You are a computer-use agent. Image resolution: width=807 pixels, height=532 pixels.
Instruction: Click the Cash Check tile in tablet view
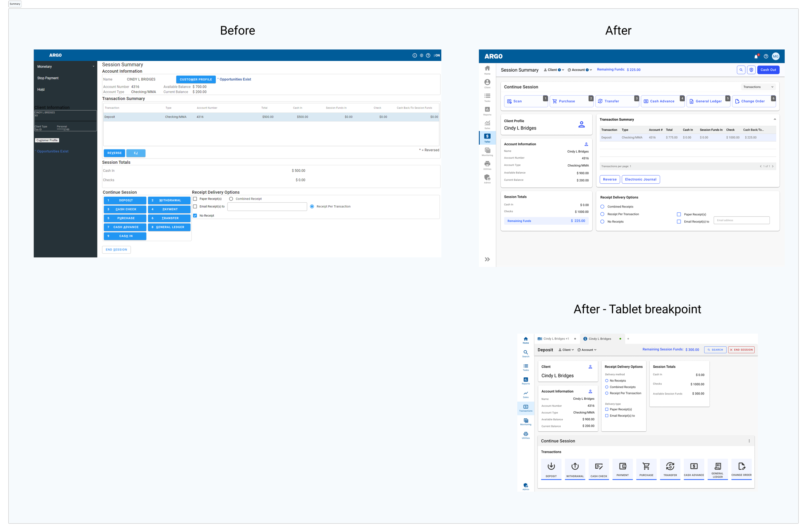(x=598, y=469)
